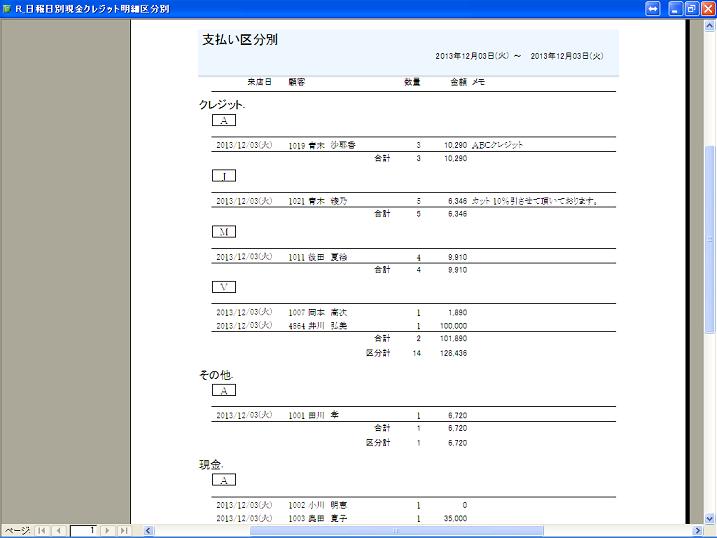Viewport: 717px width, 538px height.
Task: Click the 128,436 区分計 total
Action: [x=453, y=353]
